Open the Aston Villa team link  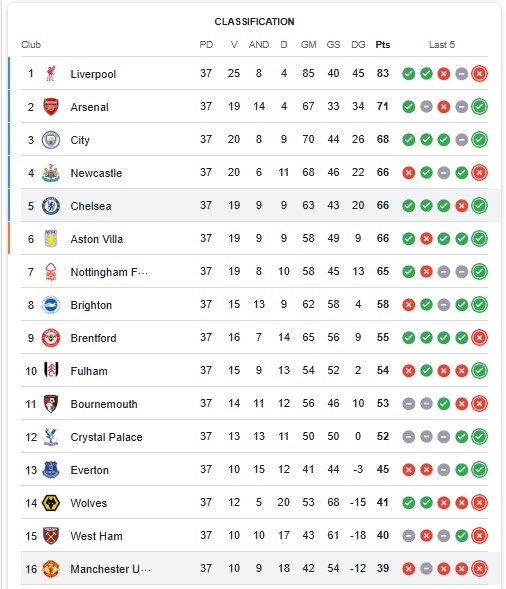pyautogui.click(x=97, y=239)
